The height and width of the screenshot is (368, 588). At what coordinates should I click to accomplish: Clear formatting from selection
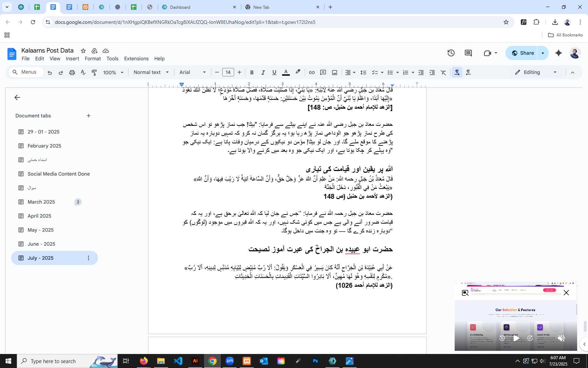click(443, 73)
